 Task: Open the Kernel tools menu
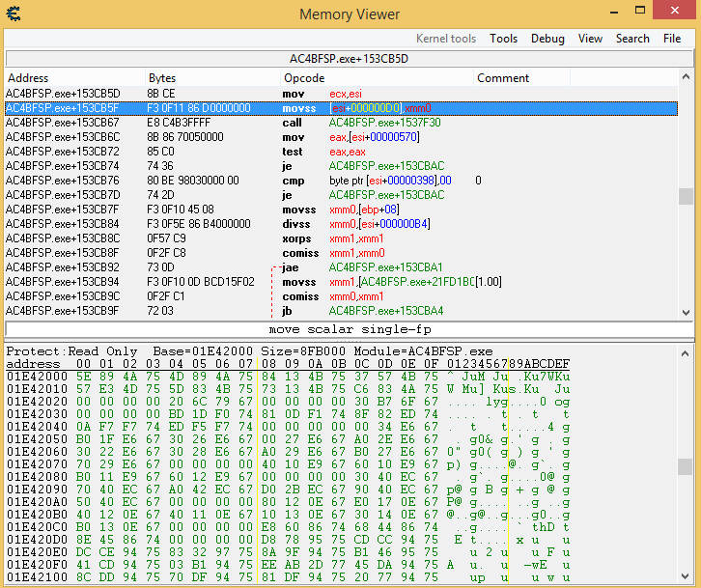[x=445, y=39]
